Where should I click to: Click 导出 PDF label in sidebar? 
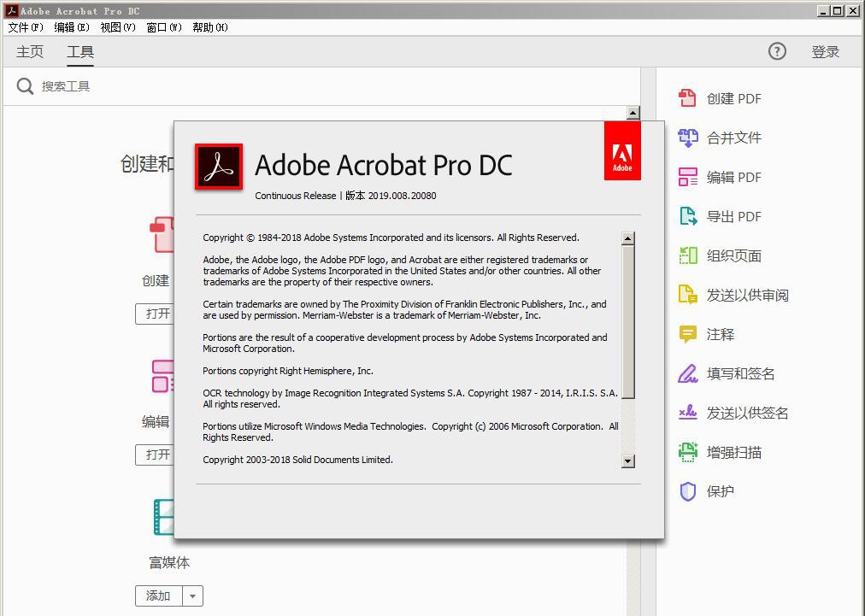tap(733, 216)
